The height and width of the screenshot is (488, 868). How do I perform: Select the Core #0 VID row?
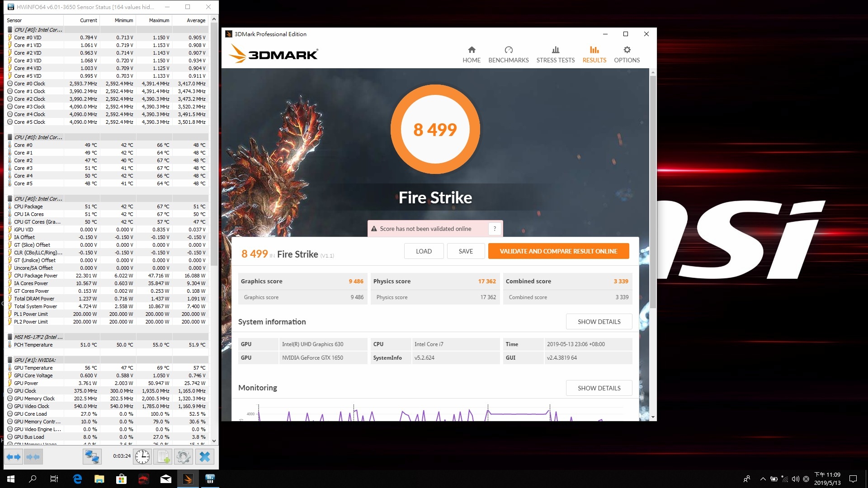pyautogui.click(x=107, y=38)
